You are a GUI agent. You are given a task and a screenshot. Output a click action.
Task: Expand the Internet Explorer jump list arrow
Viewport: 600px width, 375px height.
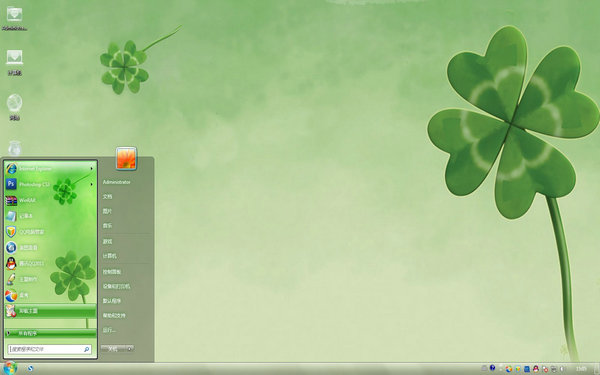point(91,168)
